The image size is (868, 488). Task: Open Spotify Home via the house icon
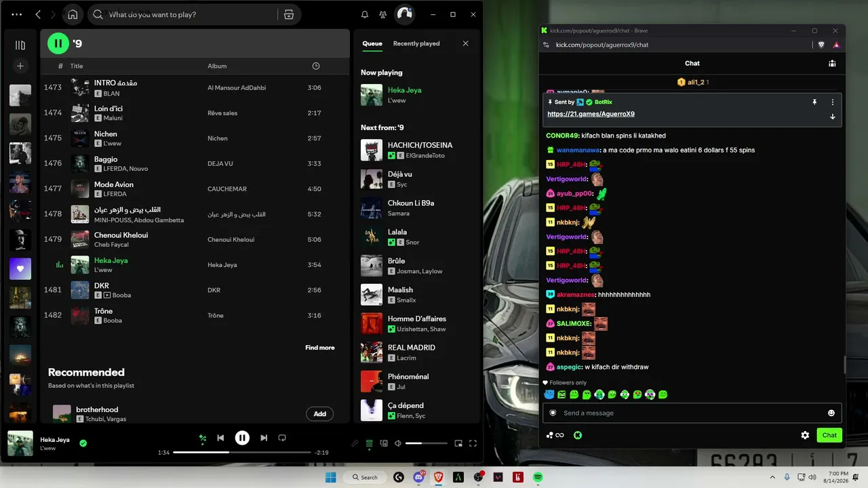coord(73,14)
